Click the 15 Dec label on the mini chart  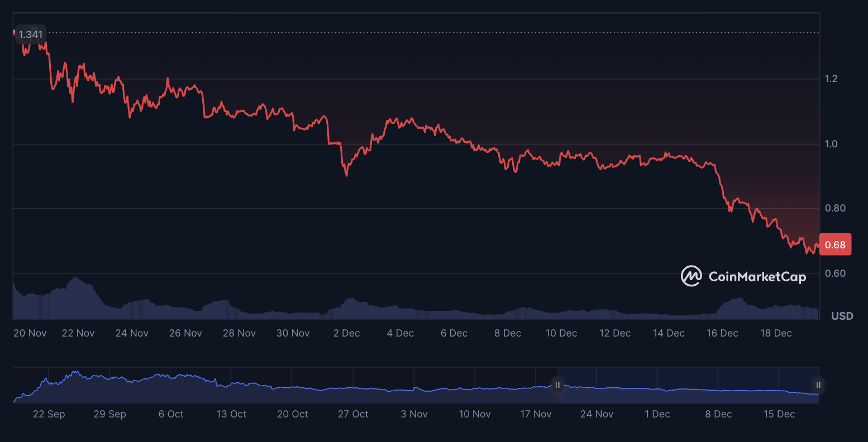[x=779, y=414]
